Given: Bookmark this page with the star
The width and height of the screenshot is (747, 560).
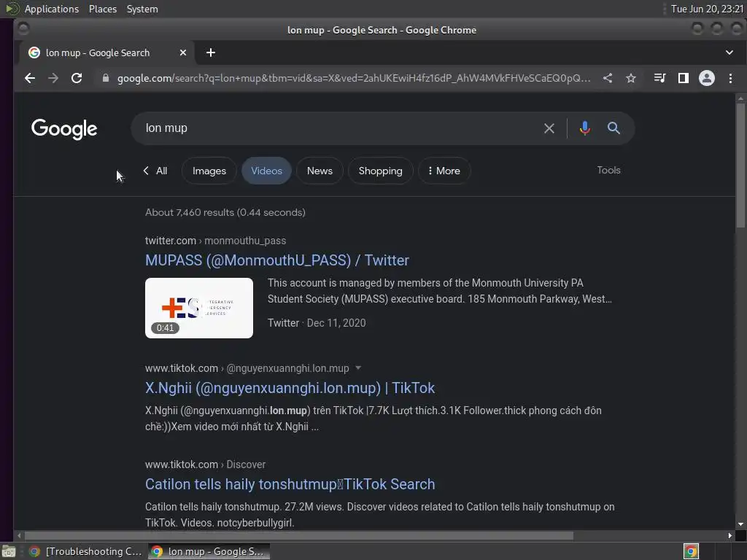Looking at the screenshot, I should (631, 78).
